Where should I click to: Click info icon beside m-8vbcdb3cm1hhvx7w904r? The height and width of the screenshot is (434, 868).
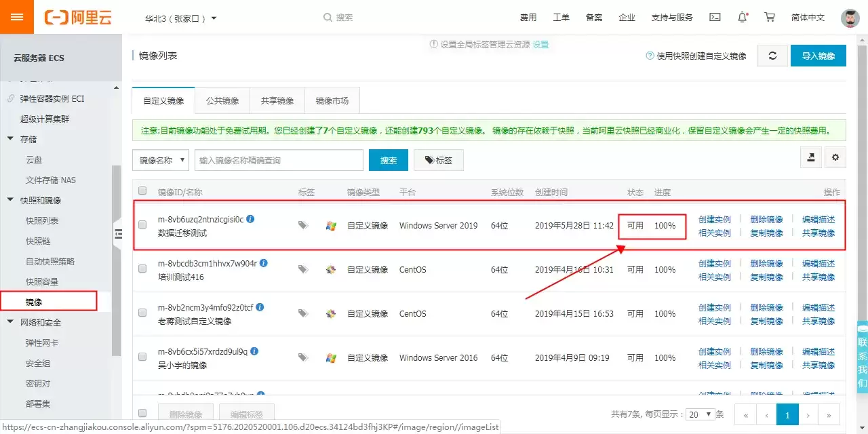point(264,263)
